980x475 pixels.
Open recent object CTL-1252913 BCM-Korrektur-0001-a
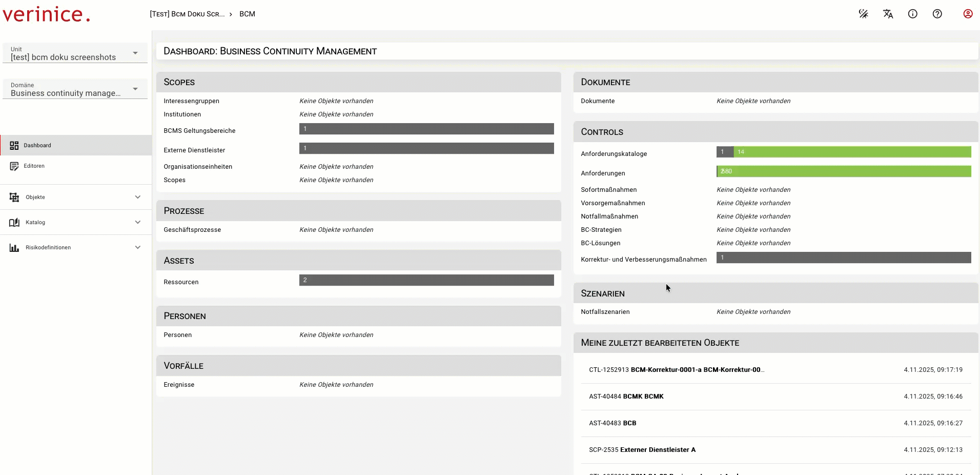coord(776,370)
